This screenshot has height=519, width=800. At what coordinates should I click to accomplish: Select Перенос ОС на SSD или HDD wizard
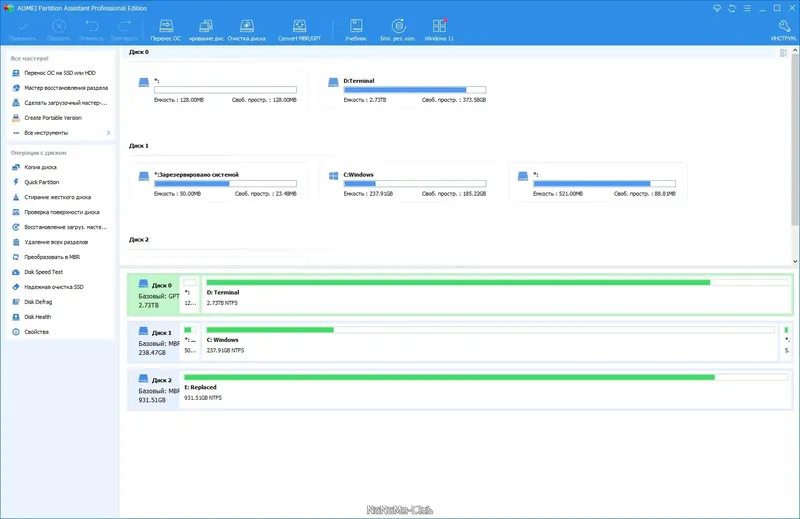(60, 73)
